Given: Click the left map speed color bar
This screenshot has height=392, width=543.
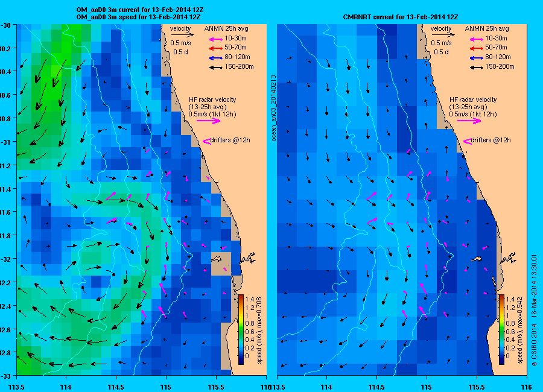Looking at the screenshot, I should tap(241, 329).
